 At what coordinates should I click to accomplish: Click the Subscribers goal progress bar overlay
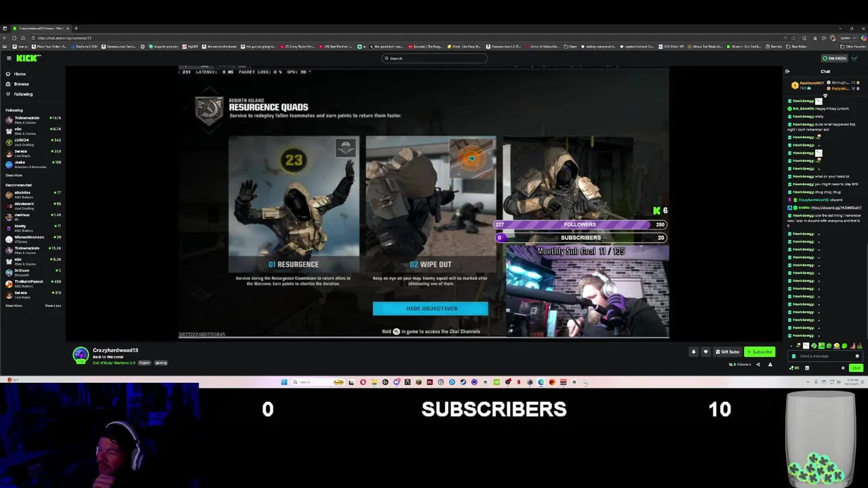(x=580, y=238)
